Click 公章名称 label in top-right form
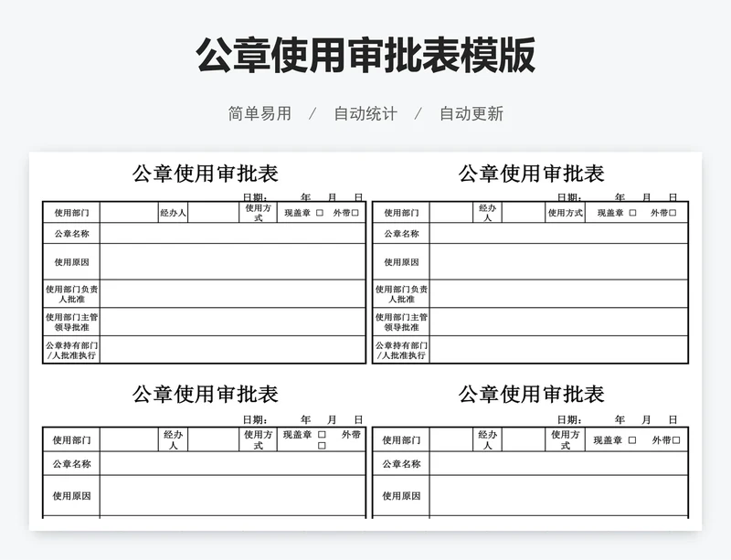 pyautogui.click(x=401, y=234)
